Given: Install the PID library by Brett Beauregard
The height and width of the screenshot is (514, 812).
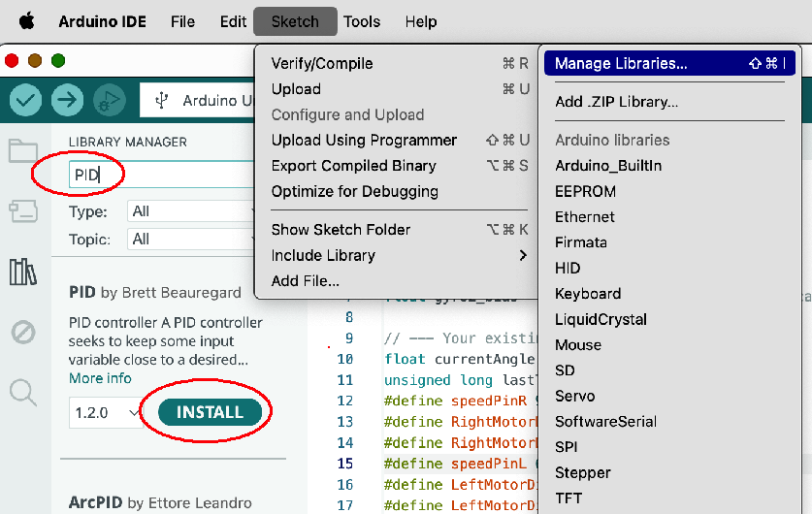Looking at the screenshot, I should coord(210,412).
